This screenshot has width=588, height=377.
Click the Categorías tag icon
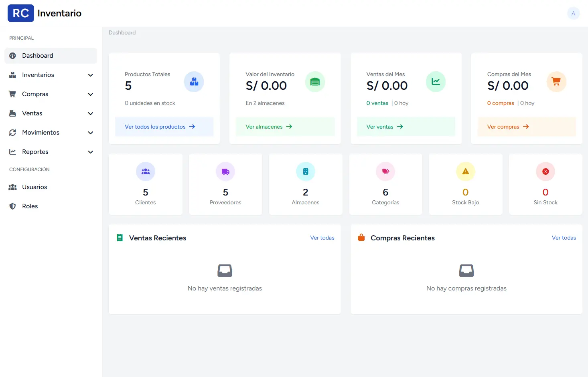385,171
